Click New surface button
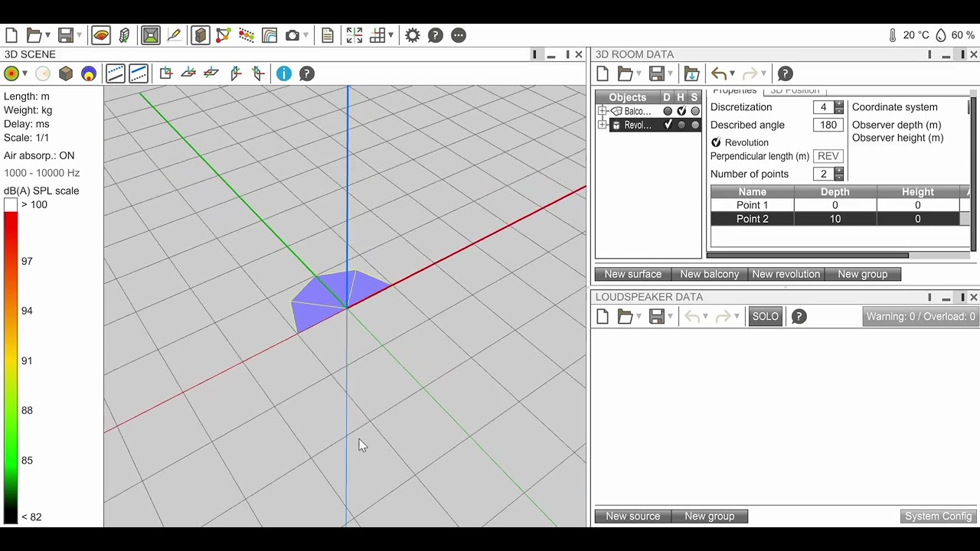This screenshot has height=551, width=980. click(633, 274)
